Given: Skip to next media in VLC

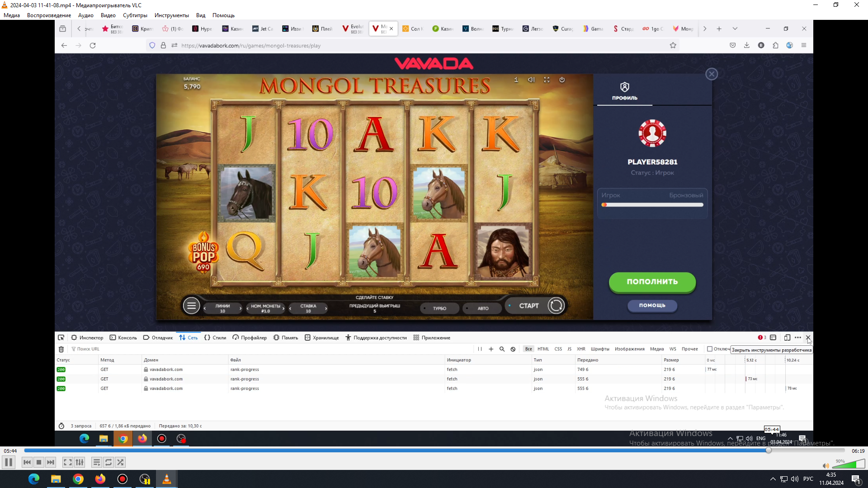Looking at the screenshot, I should [x=51, y=462].
